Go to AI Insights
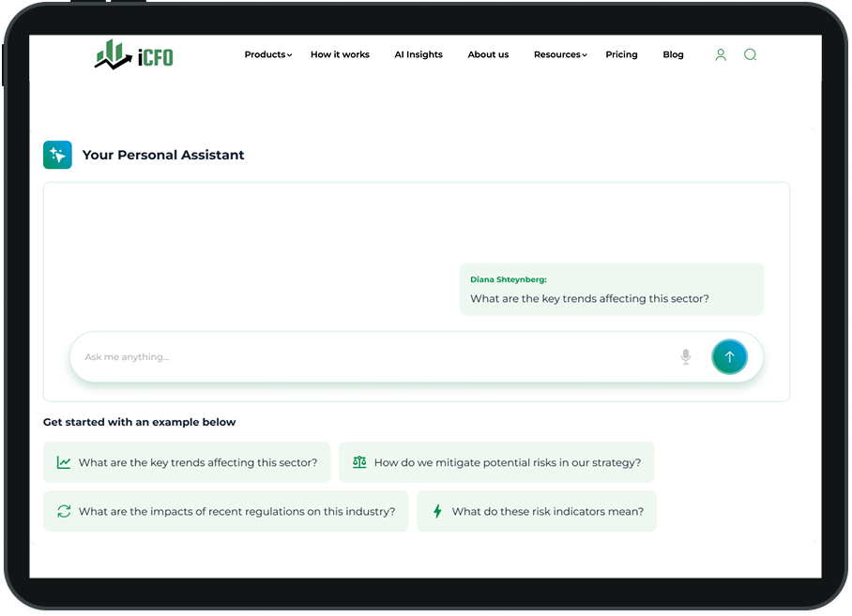 [x=418, y=55]
